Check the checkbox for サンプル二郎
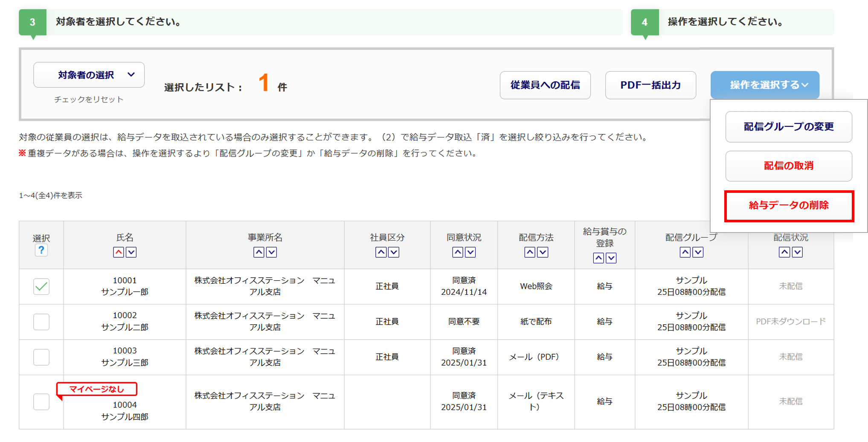Screen dimensions: 868x442 tap(41, 322)
